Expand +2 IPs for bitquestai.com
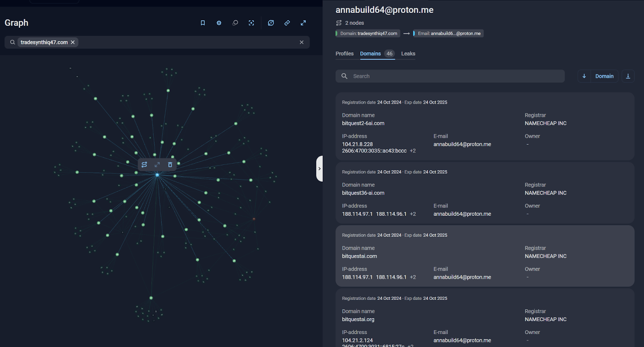The width and height of the screenshot is (644, 347). click(413, 277)
